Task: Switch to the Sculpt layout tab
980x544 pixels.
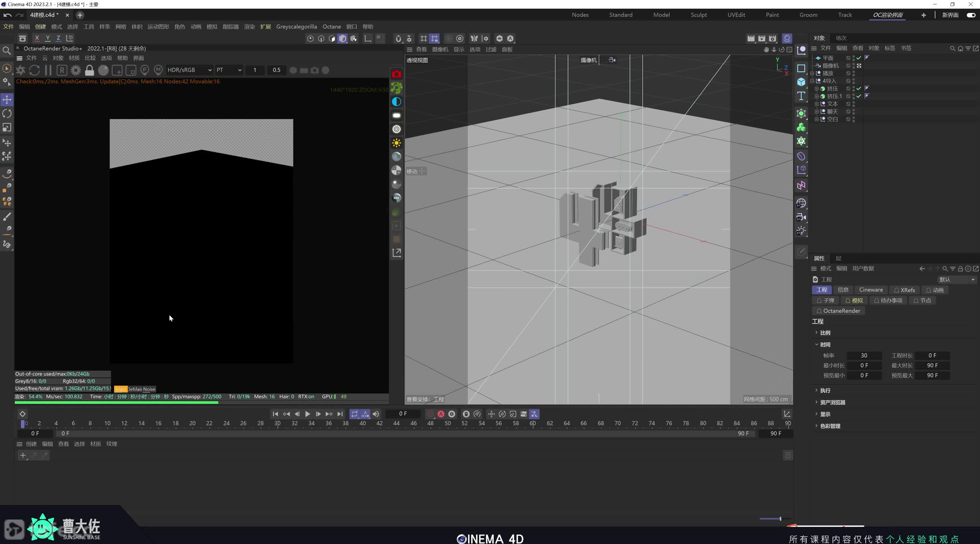Action: click(699, 15)
